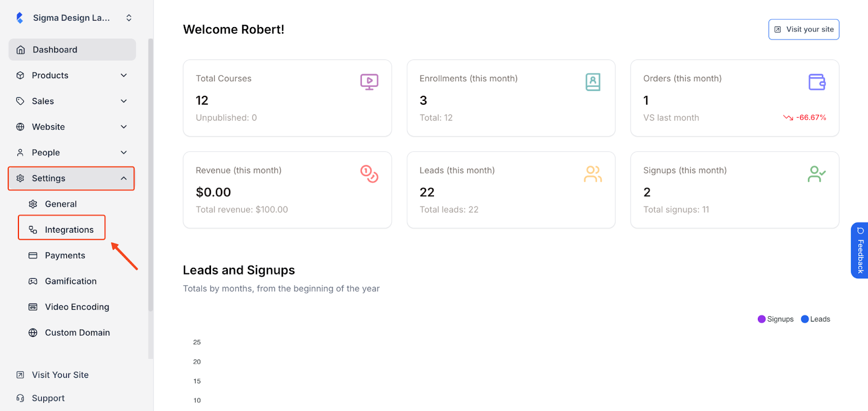This screenshot has width=868, height=411.
Task: Click the Sales tag icon
Action: click(x=21, y=101)
